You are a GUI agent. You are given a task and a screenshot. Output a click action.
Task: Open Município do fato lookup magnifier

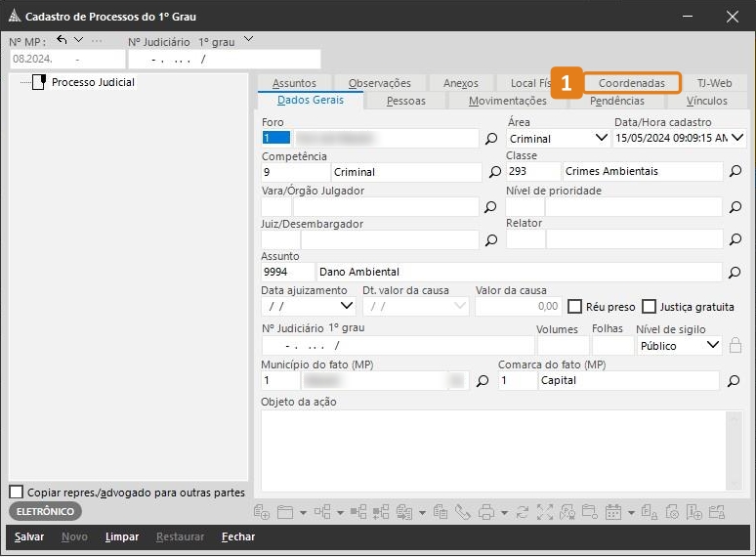click(483, 381)
